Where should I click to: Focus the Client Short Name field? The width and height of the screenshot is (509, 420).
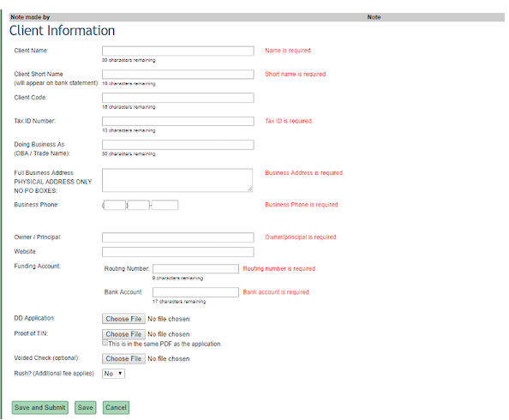click(178, 75)
